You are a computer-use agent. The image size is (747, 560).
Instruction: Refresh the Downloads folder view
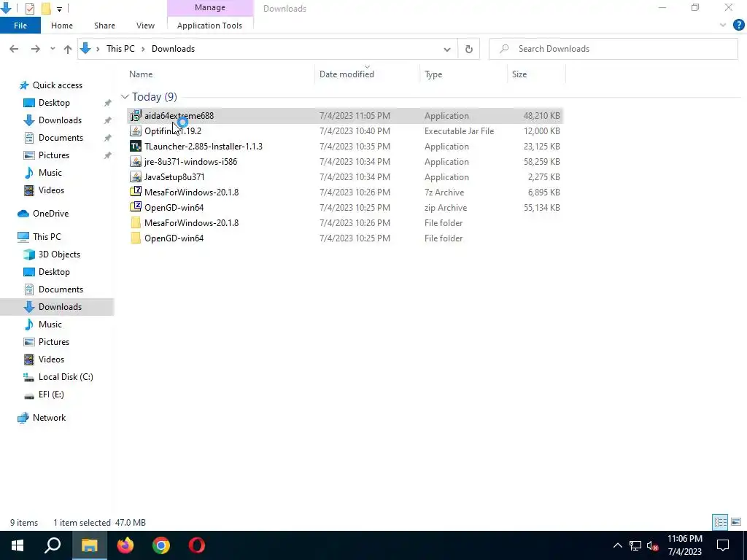pos(469,49)
